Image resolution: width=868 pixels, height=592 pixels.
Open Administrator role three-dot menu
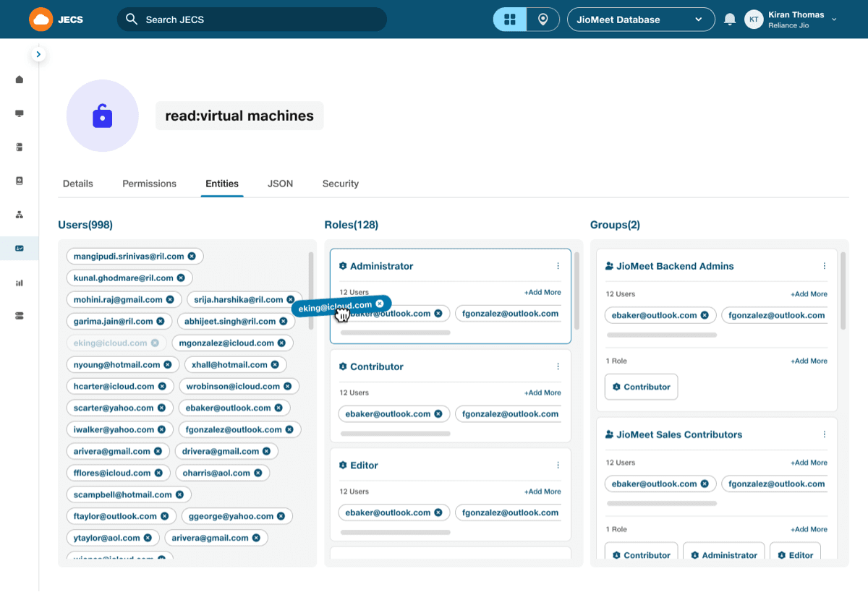[x=558, y=266]
